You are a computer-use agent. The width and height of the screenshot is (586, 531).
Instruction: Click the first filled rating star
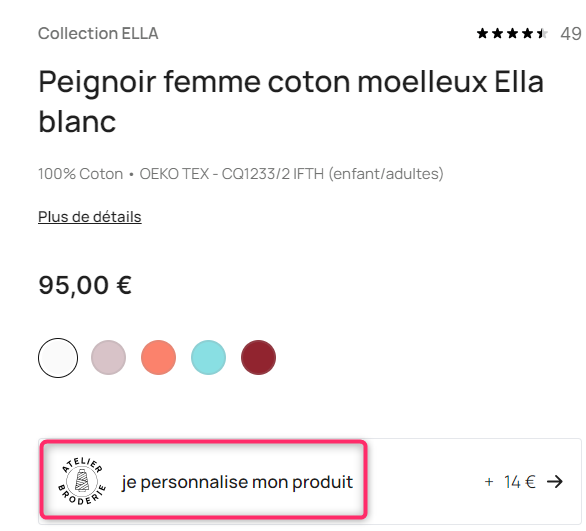tap(482, 34)
